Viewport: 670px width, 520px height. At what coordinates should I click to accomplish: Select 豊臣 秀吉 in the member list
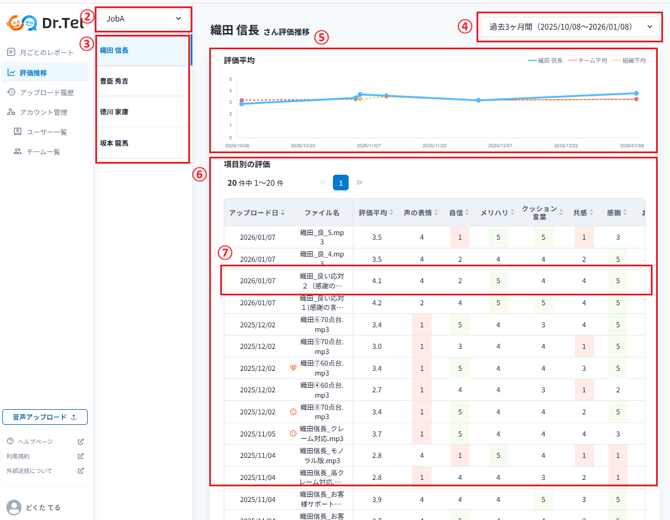pos(115,81)
